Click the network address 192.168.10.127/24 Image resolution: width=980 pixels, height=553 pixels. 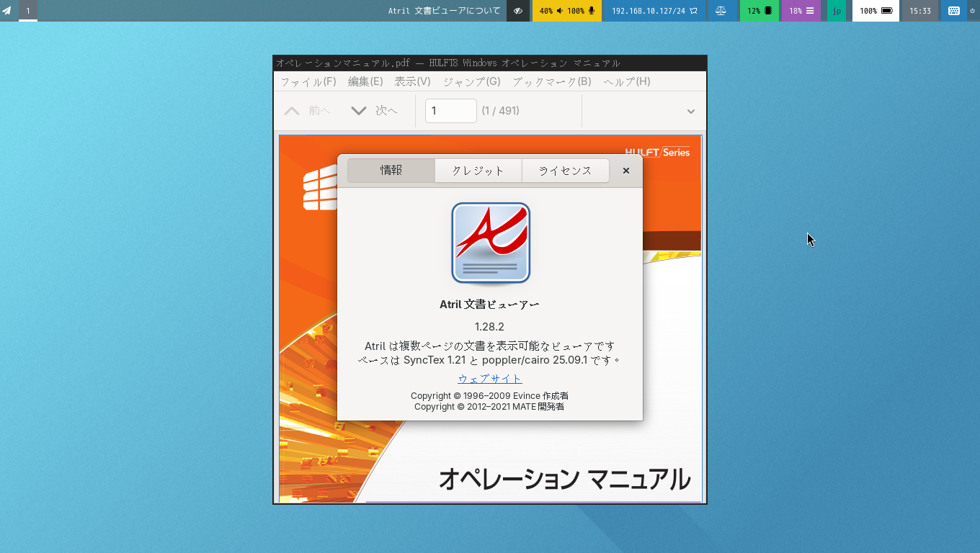(649, 11)
